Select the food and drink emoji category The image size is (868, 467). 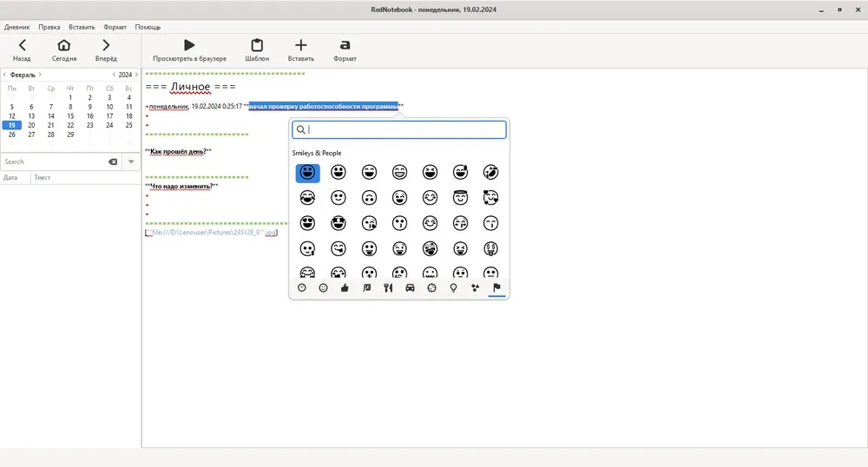[388, 287]
